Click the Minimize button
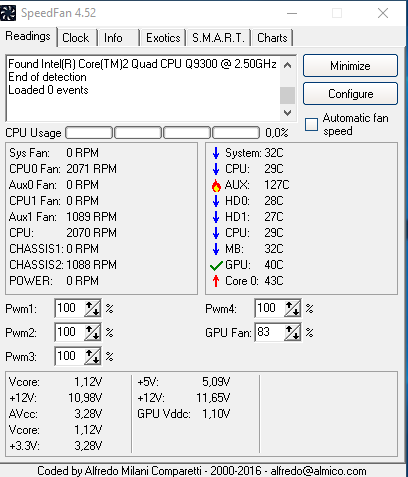Viewport: 408px width, 477px height. (x=350, y=66)
